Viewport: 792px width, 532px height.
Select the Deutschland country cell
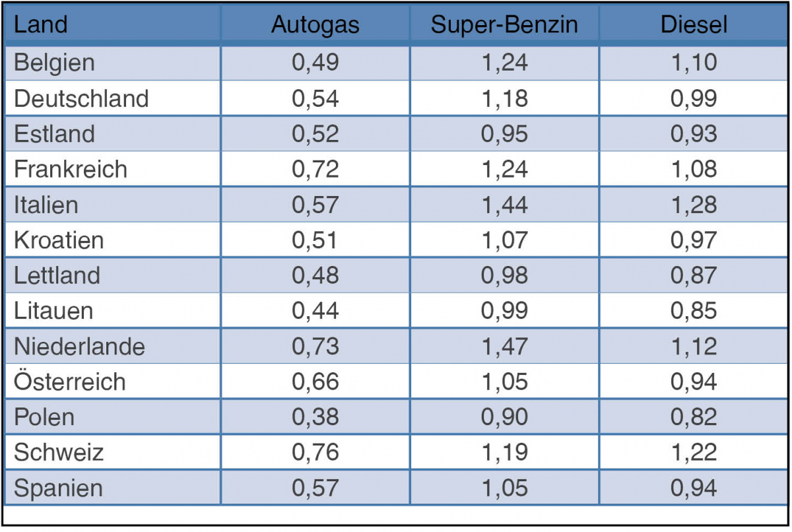pos(81,98)
